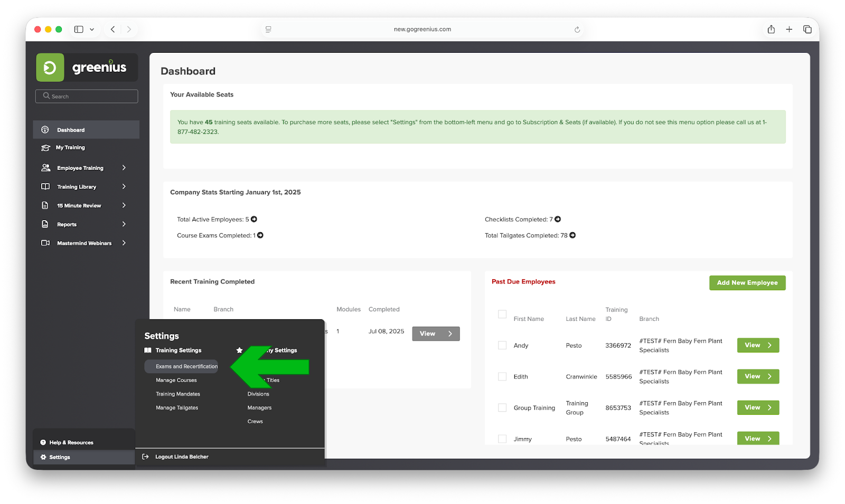This screenshot has height=504, width=845.
Task: Click arrow icon next to Checklists Completed
Action: point(558,220)
